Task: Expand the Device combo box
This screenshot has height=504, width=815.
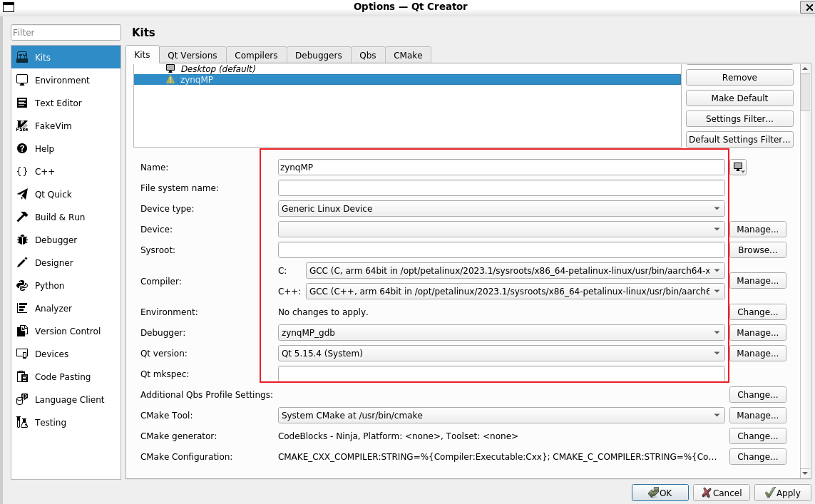Action: [501, 230]
